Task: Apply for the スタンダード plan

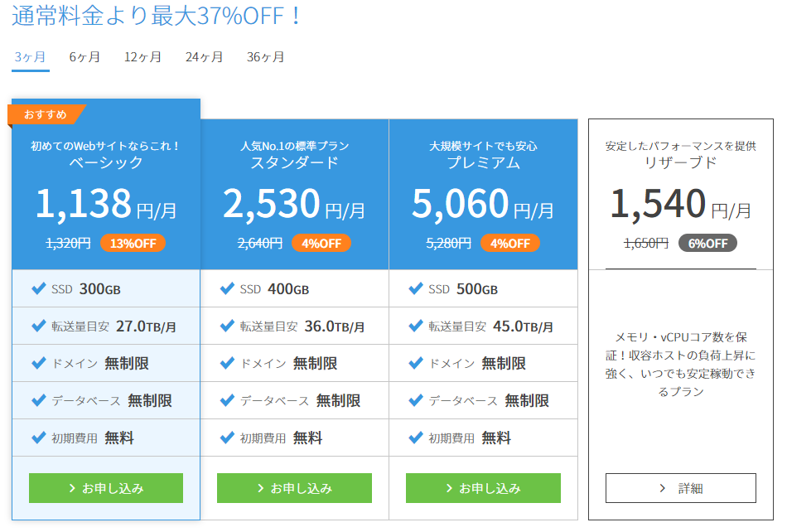Action: (x=294, y=488)
